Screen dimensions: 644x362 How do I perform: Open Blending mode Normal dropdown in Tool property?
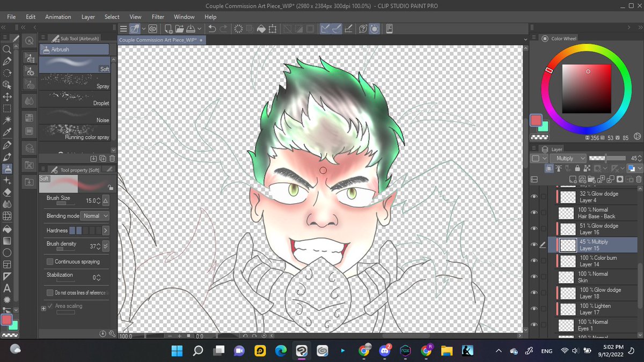coord(95,216)
